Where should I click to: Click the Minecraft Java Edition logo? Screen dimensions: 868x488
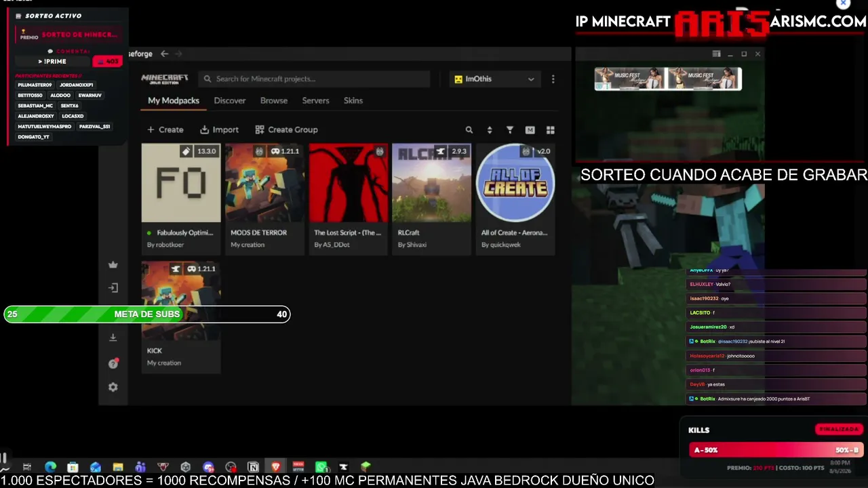pos(165,79)
